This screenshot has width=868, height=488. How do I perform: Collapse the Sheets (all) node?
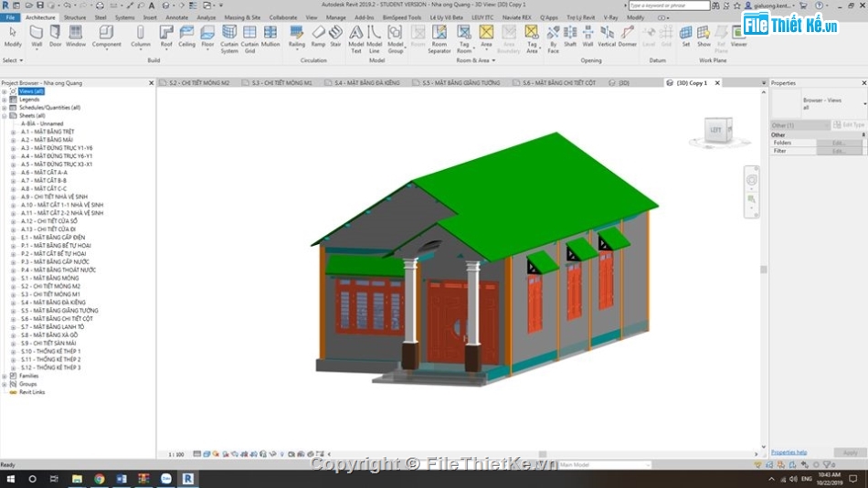pos(5,116)
